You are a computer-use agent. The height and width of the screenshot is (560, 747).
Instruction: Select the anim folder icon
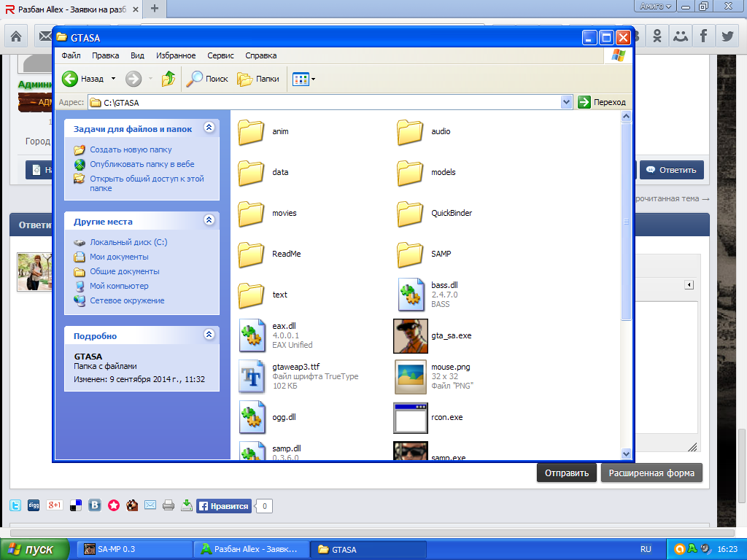251,132
